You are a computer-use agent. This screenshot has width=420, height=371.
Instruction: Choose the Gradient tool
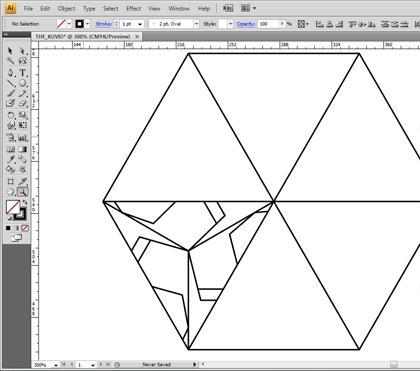(22, 149)
